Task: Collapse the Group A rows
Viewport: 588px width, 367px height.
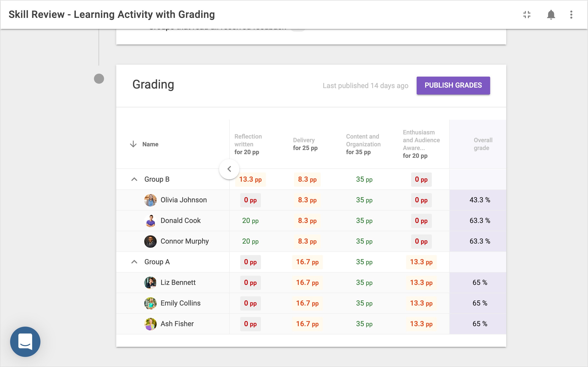Action: 134,262
